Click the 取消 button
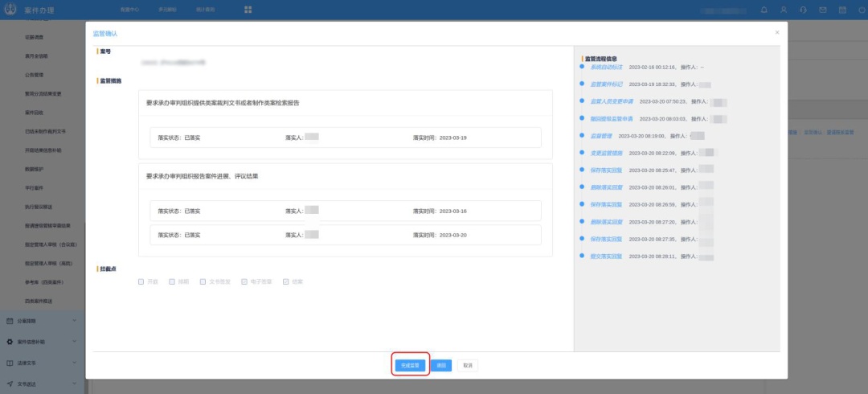The width and height of the screenshot is (868, 394). (467, 365)
